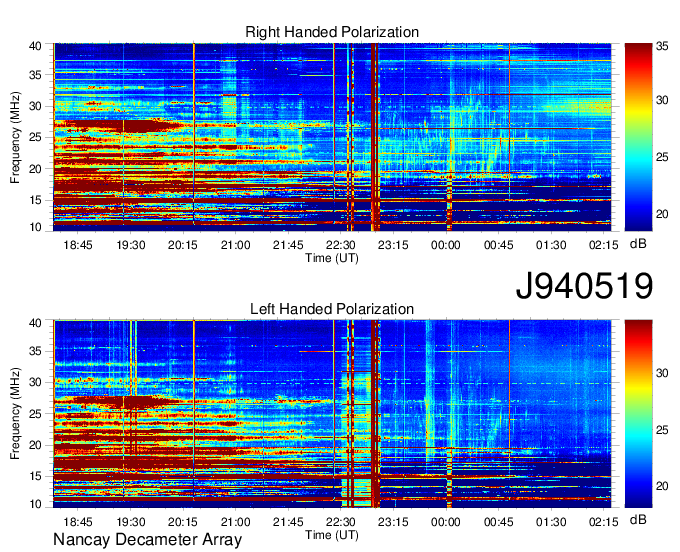The width and height of the screenshot is (680, 552).
Task: Click 30 MHz tick on left-handed frequency axis
Action: tap(35, 382)
